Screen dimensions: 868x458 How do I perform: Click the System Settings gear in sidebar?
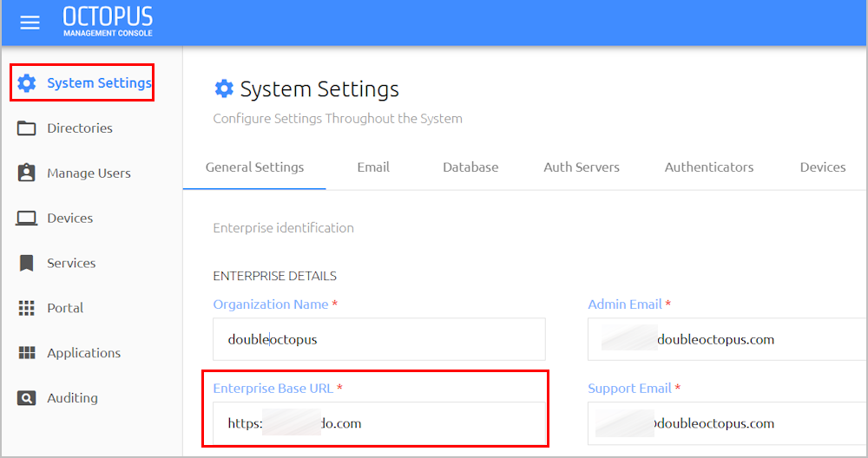[x=27, y=83]
